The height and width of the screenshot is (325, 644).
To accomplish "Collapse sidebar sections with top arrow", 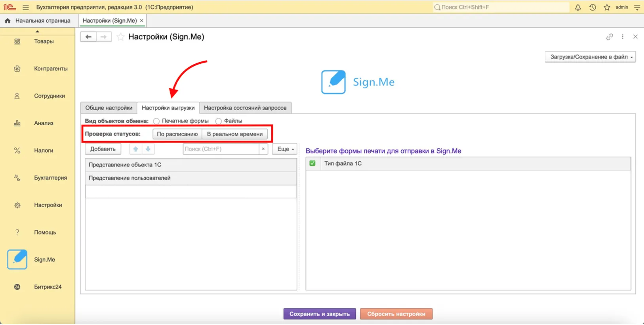I will 37,31.
